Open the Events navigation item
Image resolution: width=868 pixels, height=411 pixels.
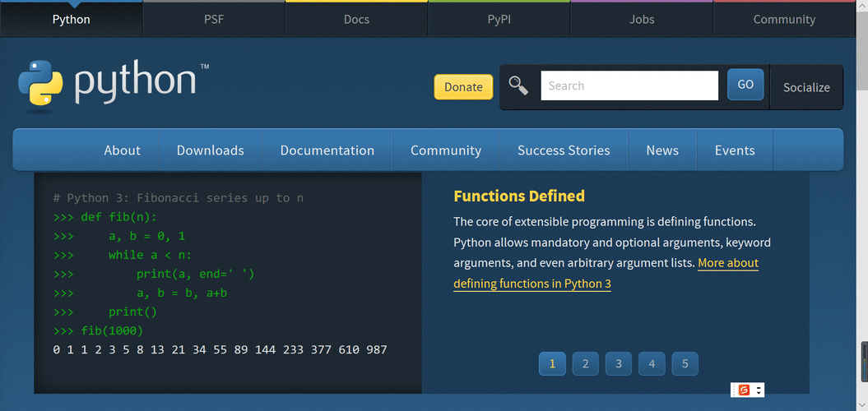click(736, 150)
